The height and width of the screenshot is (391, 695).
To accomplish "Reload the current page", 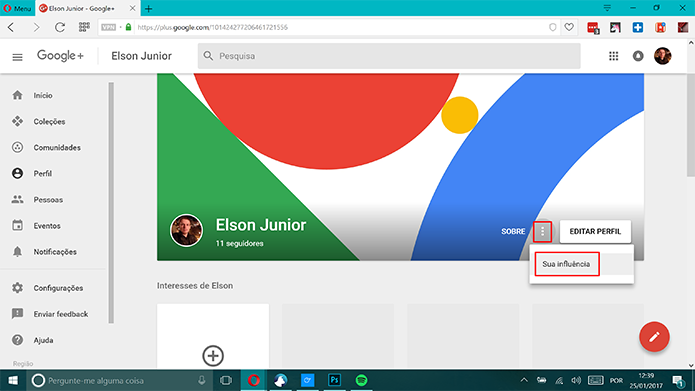I will (60, 27).
